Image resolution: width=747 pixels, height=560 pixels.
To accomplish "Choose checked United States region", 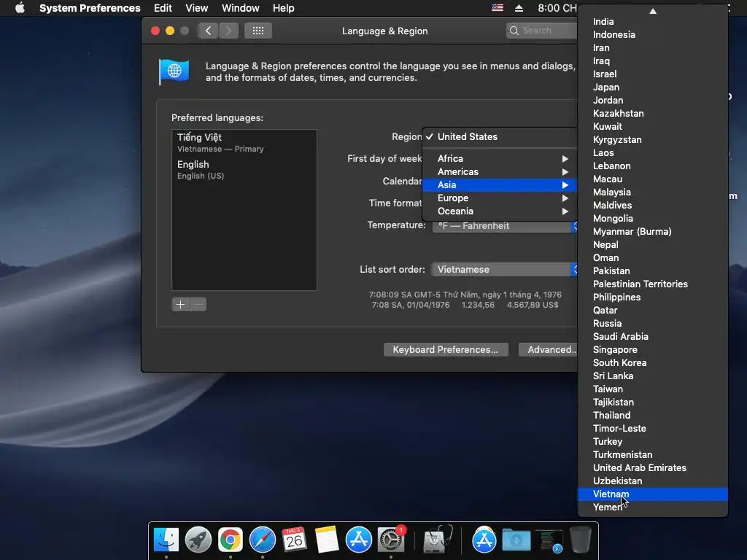I will coord(500,136).
